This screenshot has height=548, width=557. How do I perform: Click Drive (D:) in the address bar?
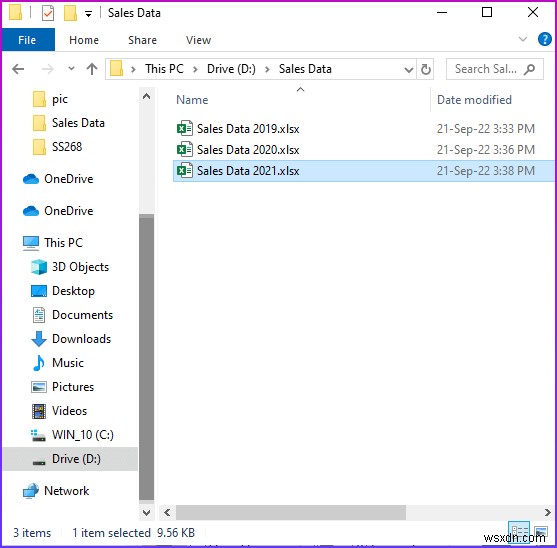(231, 69)
